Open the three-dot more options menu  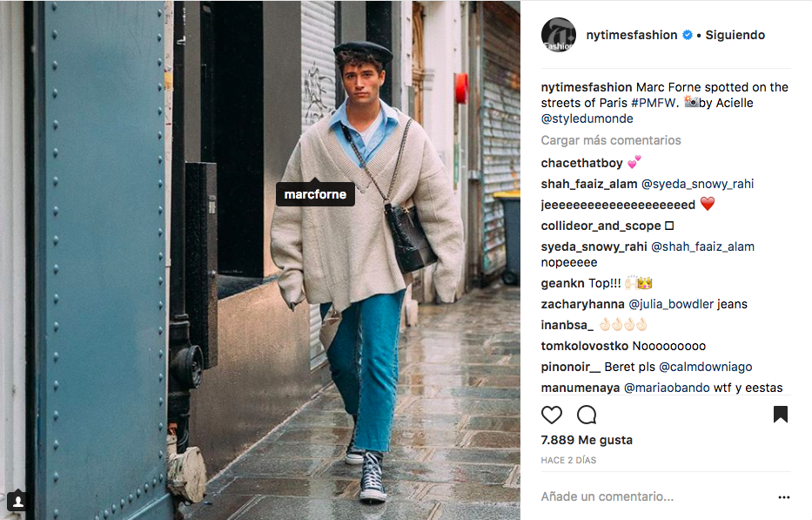click(784, 497)
